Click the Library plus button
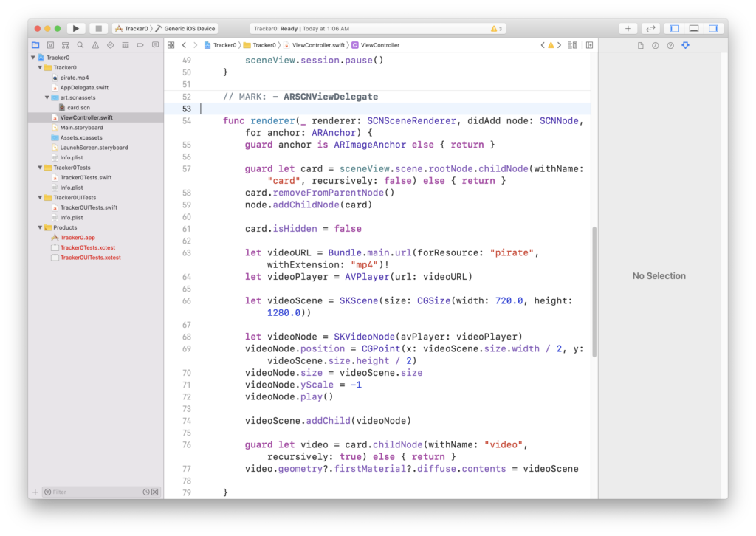The width and height of the screenshot is (756, 536). click(628, 28)
